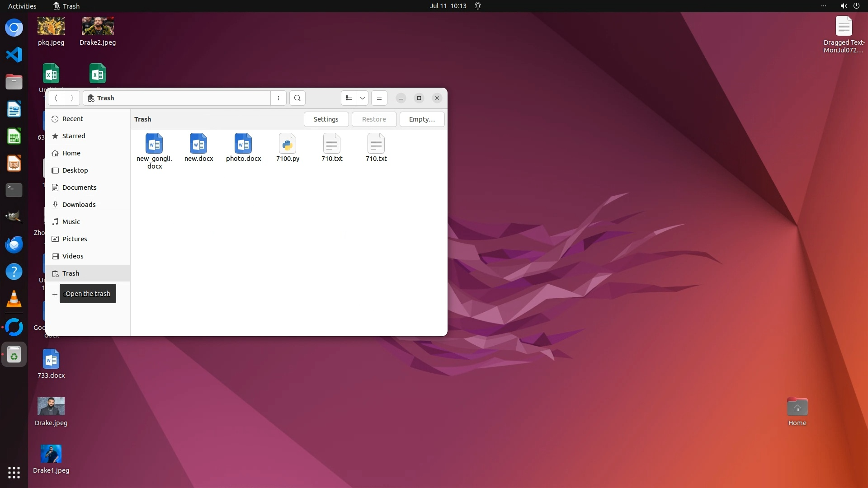This screenshot has width=868, height=488.
Task: Select new_gongli.docx document
Action: (154, 145)
